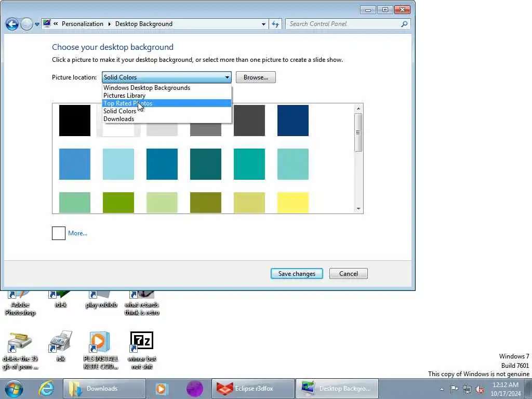This screenshot has height=399, width=532.
Task: Click the magnifier icon in the search box
Action: point(404,24)
